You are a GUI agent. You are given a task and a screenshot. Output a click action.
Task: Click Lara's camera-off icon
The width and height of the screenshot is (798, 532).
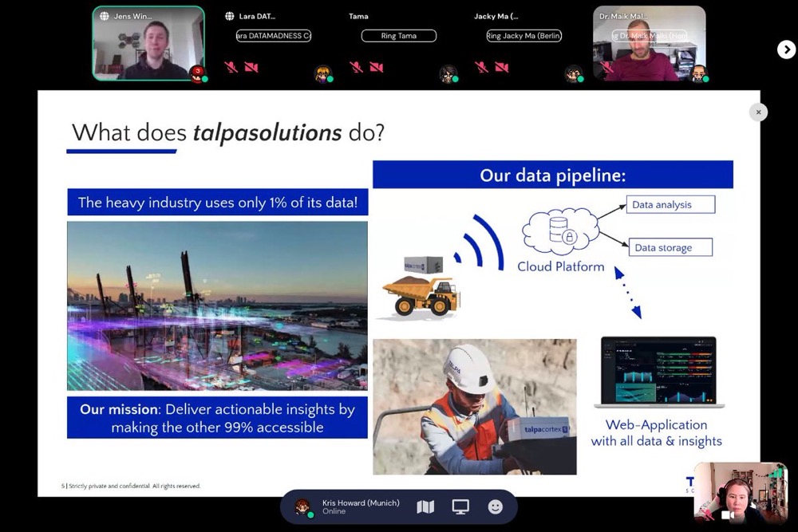click(251, 67)
